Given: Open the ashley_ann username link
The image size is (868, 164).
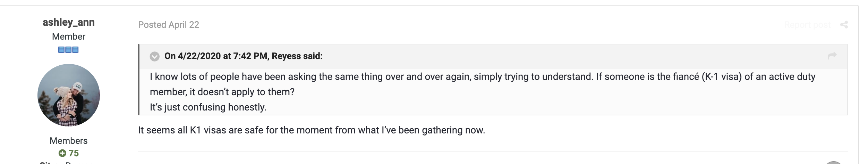Looking at the screenshot, I should pyautogui.click(x=69, y=22).
